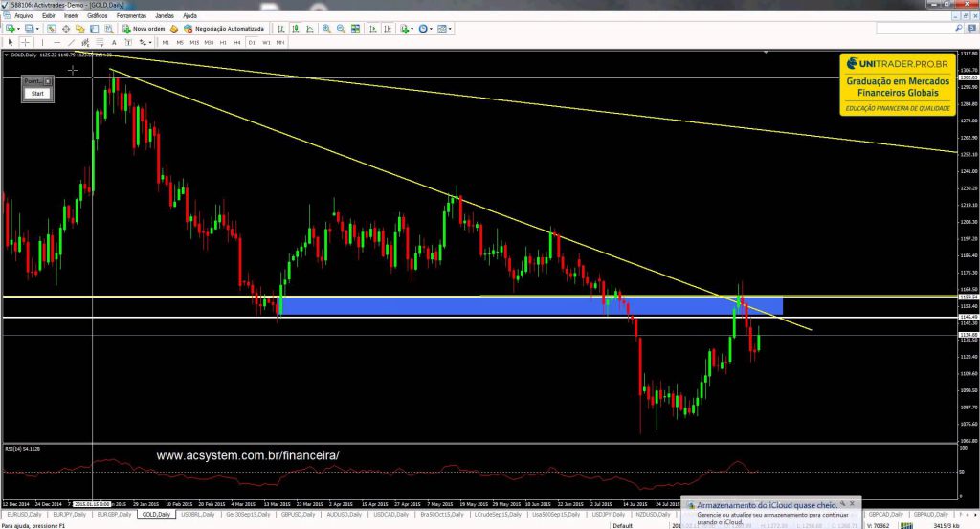The image size is (980, 529).
Task: Switch chart to candlestick view
Action: pyautogui.click(x=295, y=29)
